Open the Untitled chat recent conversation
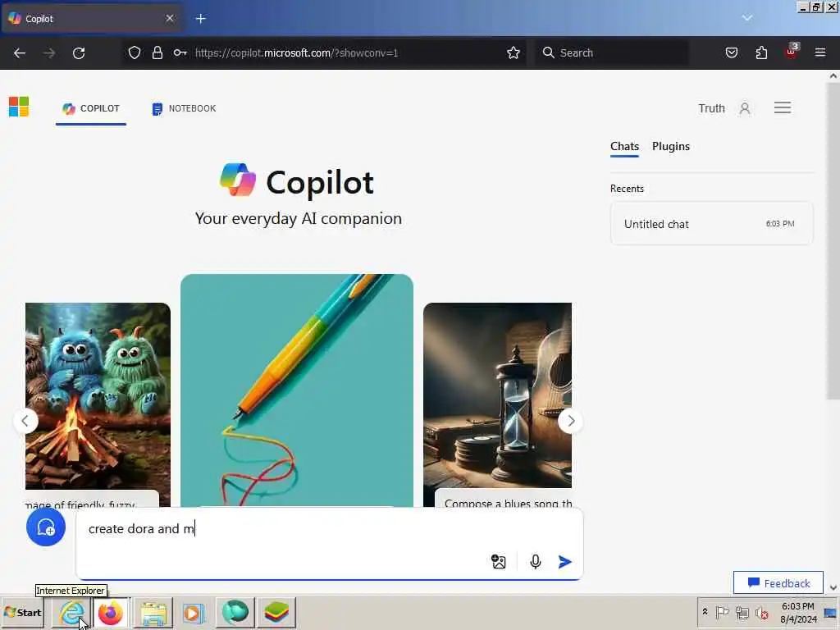 tap(711, 224)
